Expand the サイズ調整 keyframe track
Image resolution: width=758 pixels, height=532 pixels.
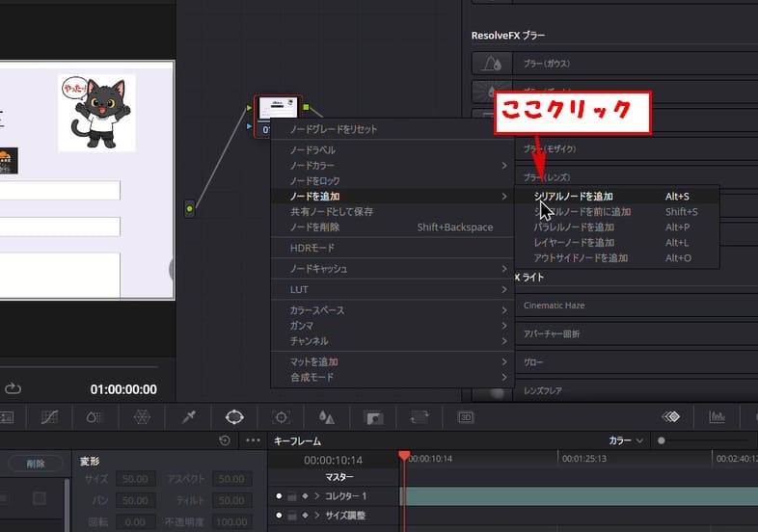316,515
